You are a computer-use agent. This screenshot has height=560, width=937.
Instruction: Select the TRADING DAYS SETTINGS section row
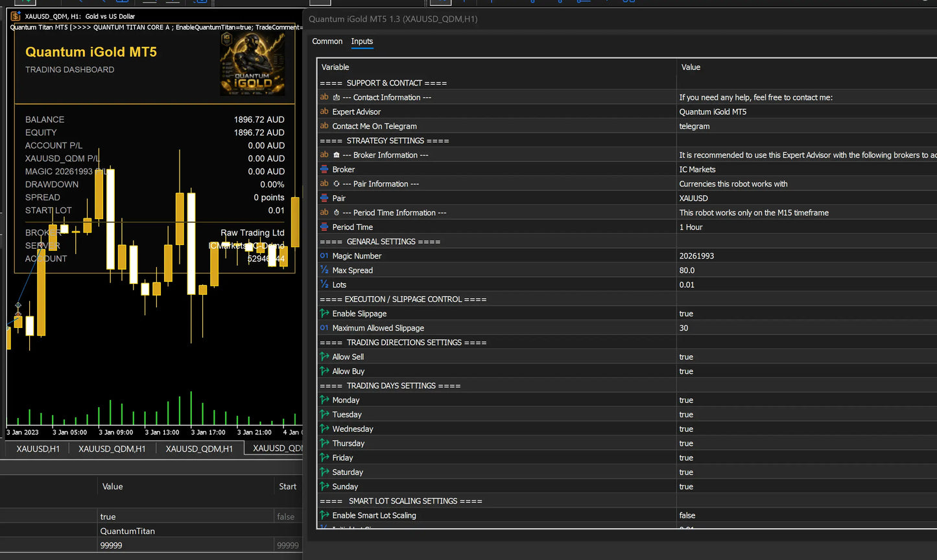pos(626,386)
